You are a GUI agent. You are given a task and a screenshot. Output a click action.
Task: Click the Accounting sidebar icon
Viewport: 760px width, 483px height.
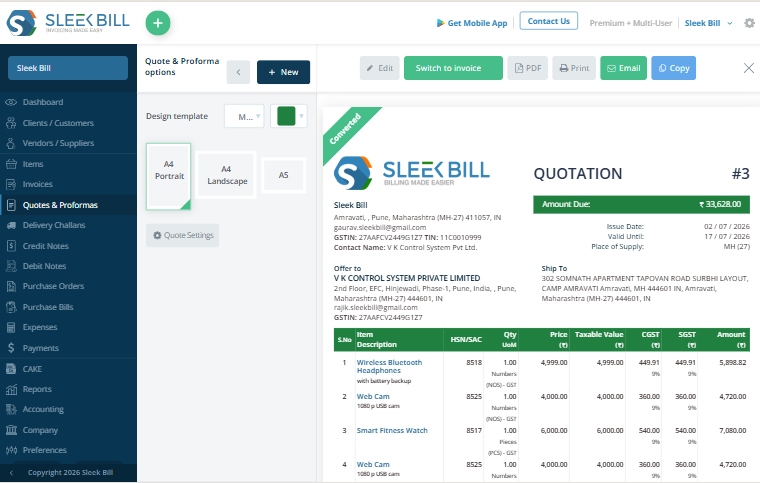pyautogui.click(x=11, y=409)
